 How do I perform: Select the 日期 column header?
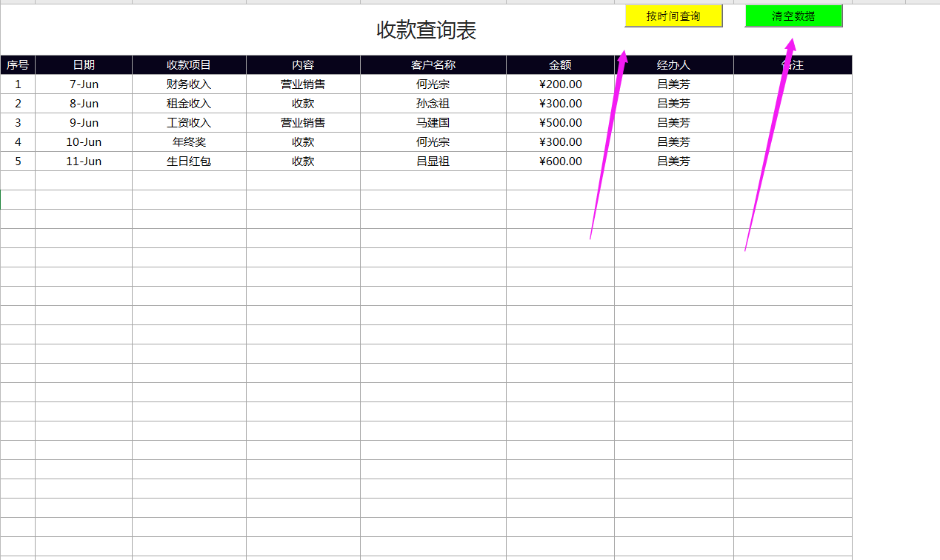[83, 64]
